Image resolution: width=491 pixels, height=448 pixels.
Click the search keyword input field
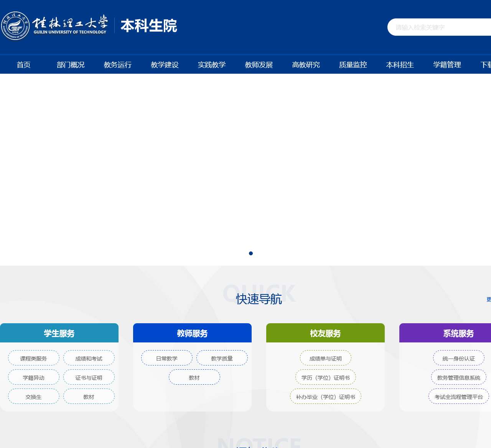coord(437,27)
